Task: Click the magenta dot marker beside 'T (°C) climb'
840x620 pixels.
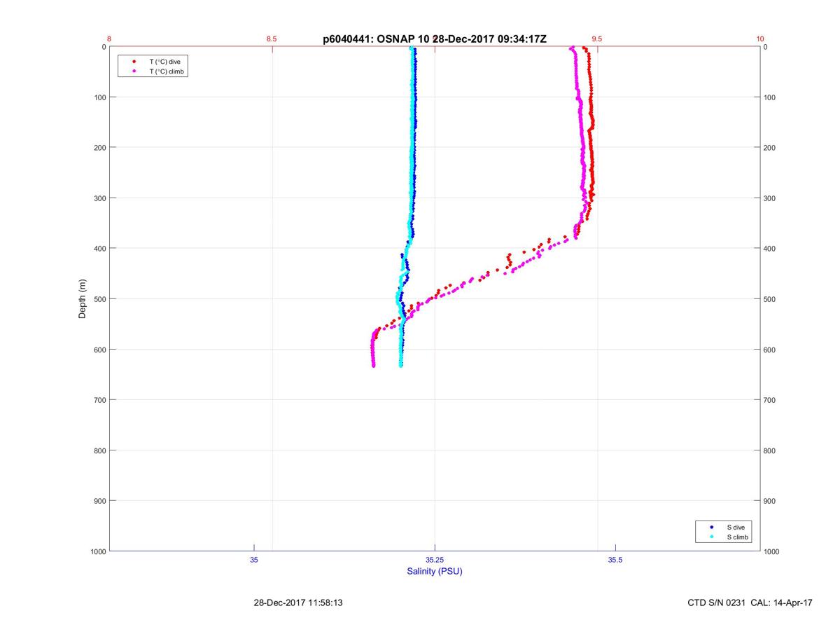Action: (x=134, y=71)
